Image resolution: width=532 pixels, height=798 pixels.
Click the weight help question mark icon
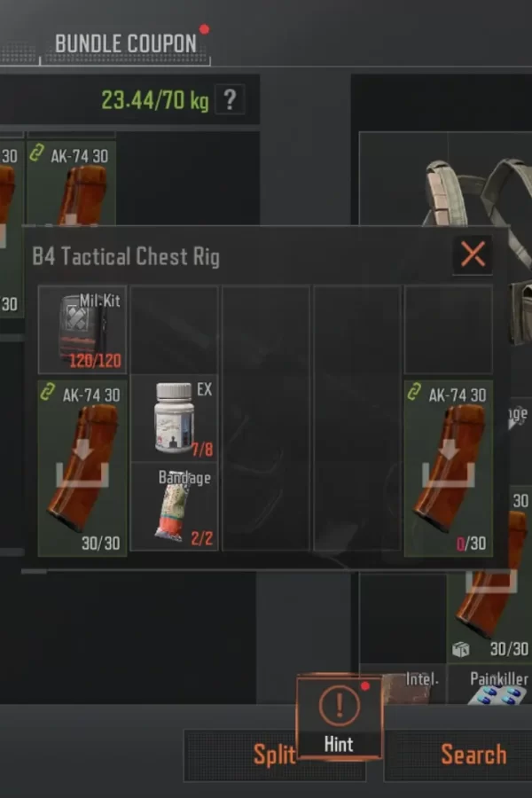click(x=231, y=99)
